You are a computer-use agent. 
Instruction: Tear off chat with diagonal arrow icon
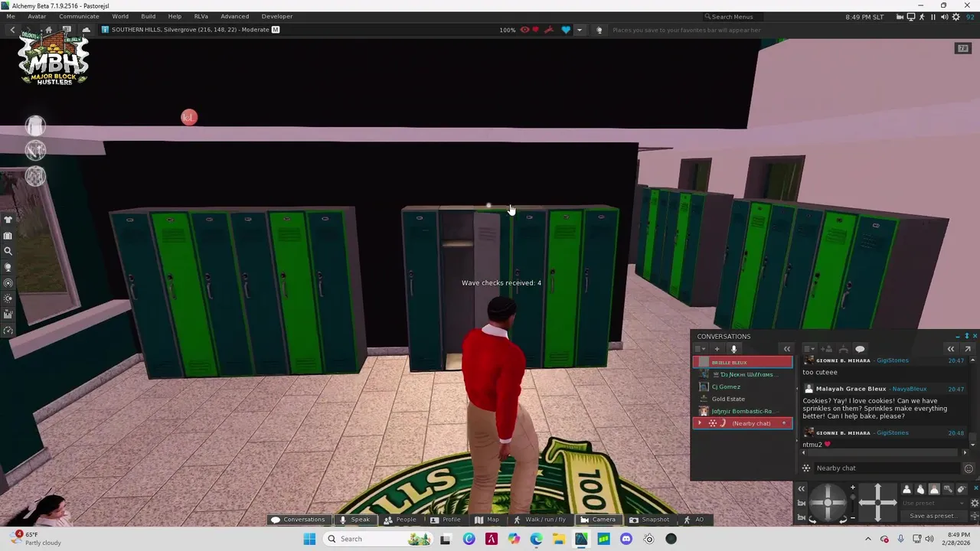tap(968, 349)
